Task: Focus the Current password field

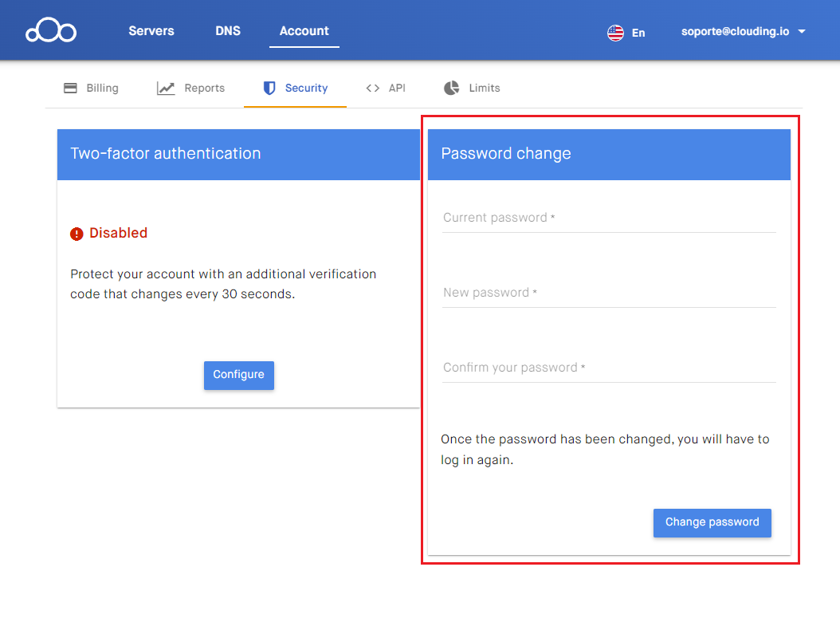Action: pyautogui.click(x=609, y=218)
